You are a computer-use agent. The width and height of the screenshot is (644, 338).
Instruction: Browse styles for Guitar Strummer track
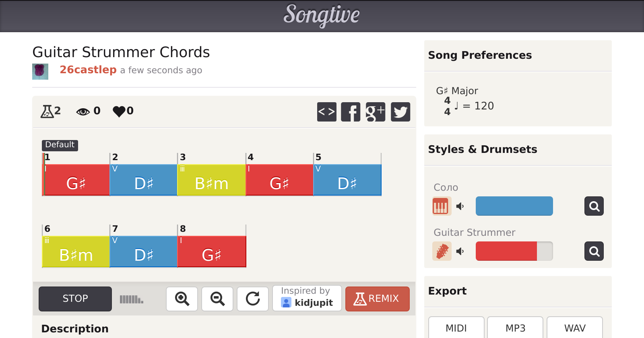pos(594,251)
